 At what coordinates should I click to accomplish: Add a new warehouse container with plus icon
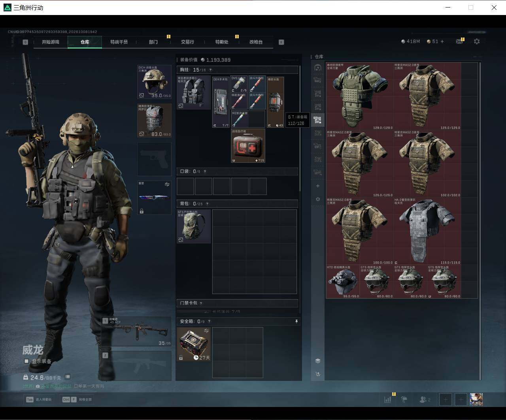coord(318,186)
